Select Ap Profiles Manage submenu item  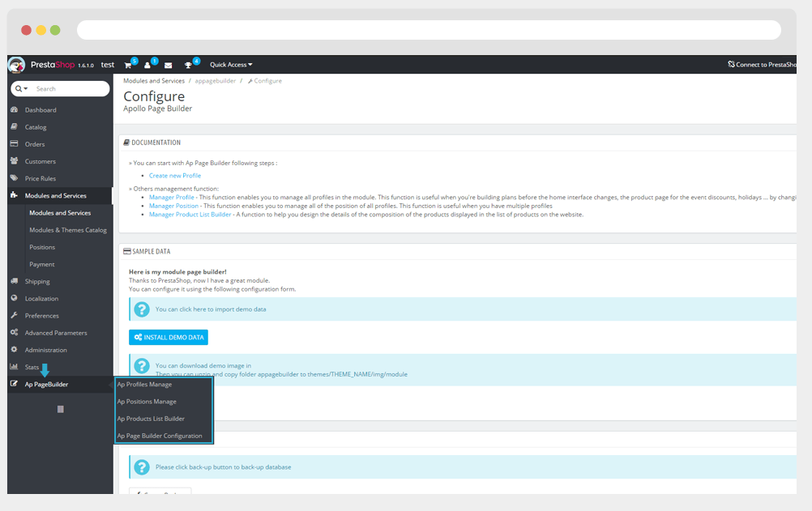tap(144, 385)
